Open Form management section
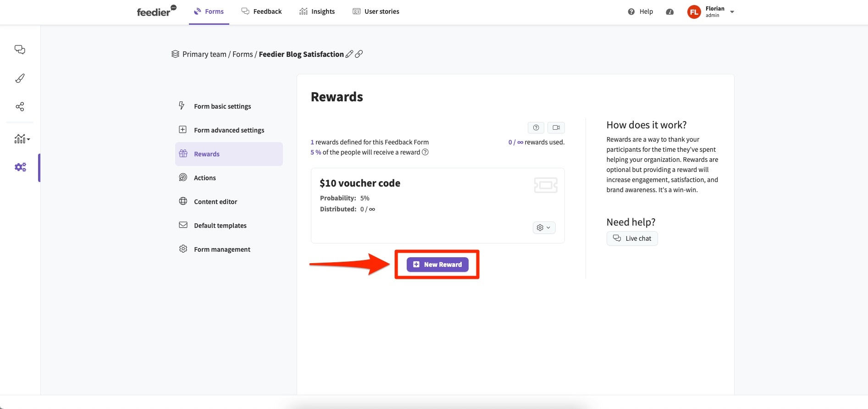Screen dimensions: 868x409 pyautogui.click(x=229, y=249)
